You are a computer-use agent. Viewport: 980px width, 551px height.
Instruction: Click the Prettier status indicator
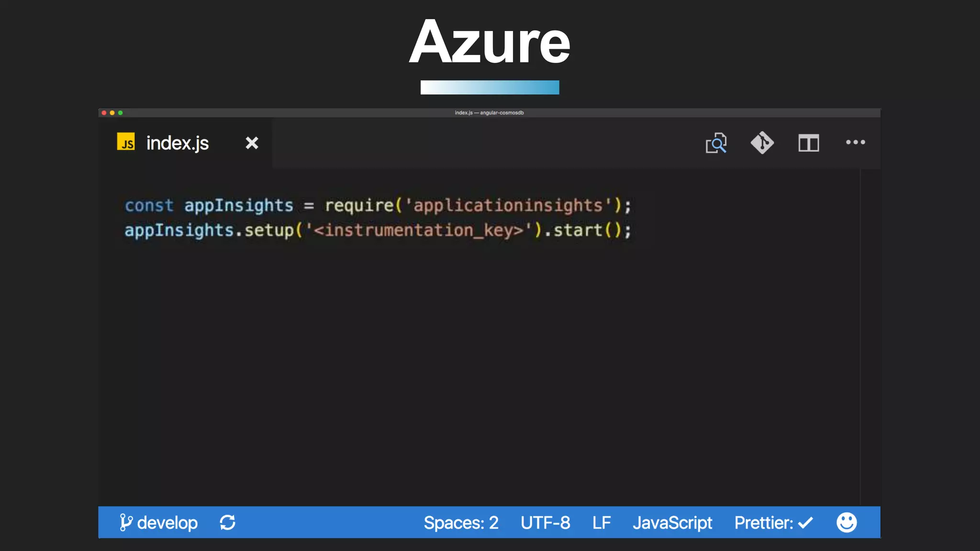pyautogui.click(x=774, y=523)
